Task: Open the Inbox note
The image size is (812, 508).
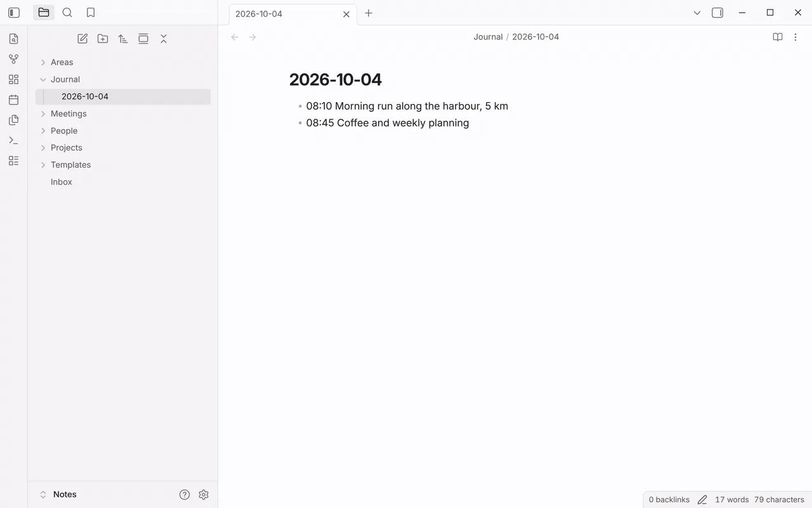Action: pyautogui.click(x=123, y=182)
